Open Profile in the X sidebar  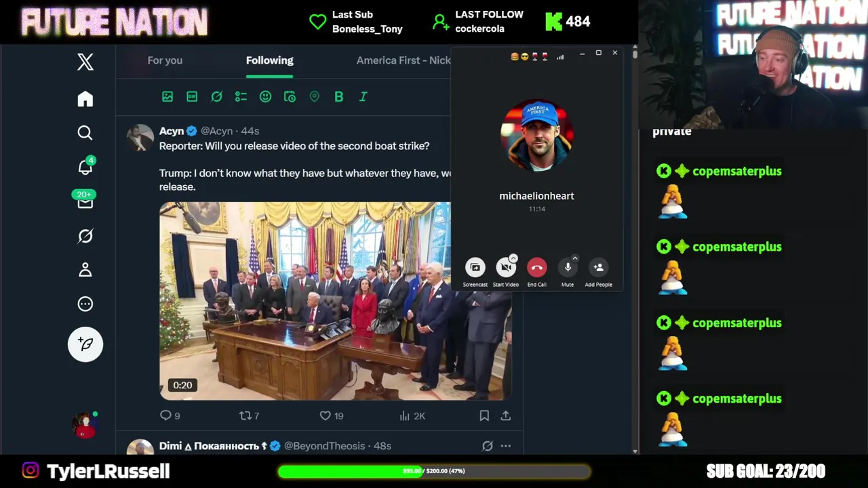[x=85, y=270]
